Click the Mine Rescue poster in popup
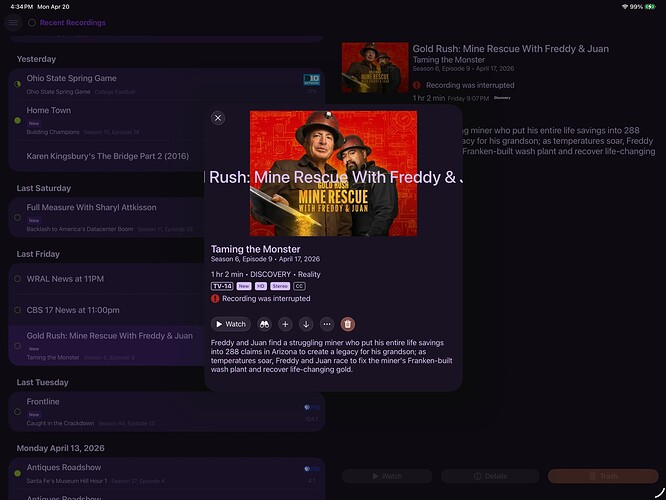This screenshot has height=500, width=666. click(x=333, y=173)
